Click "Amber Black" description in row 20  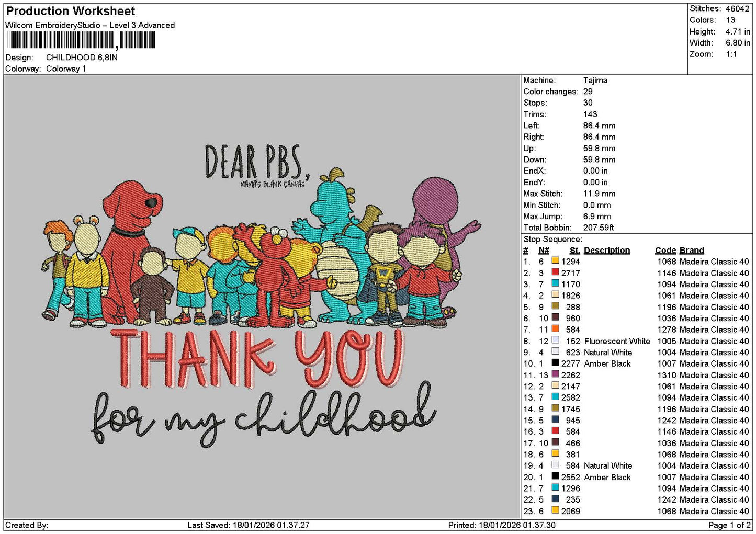[607, 477]
